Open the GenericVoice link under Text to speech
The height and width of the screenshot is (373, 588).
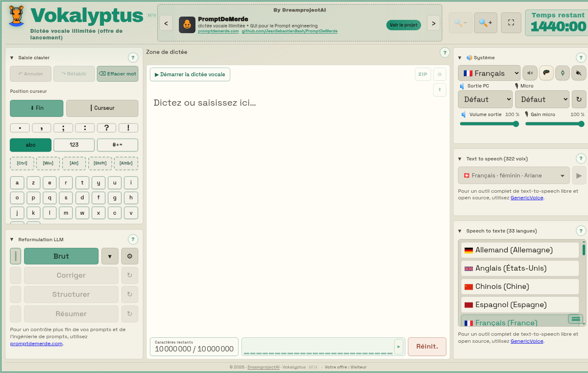tap(527, 198)
